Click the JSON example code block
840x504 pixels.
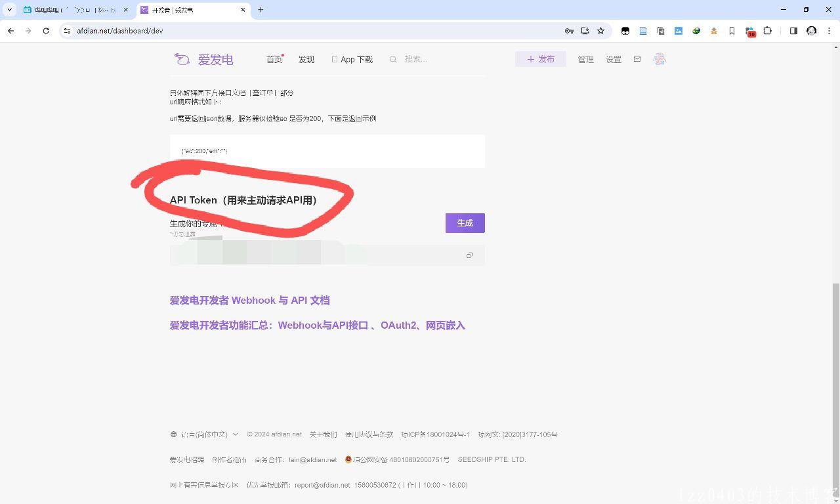(x=327, y=151)
